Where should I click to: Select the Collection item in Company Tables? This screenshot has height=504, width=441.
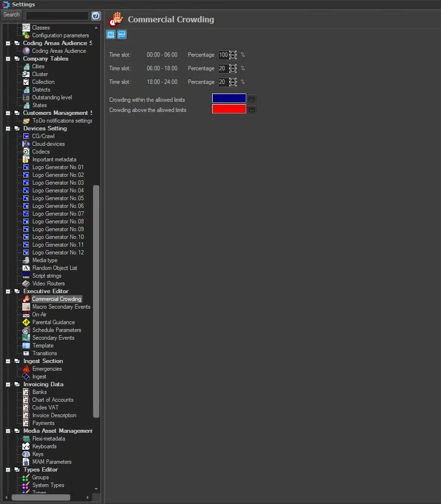coord(43,82)
